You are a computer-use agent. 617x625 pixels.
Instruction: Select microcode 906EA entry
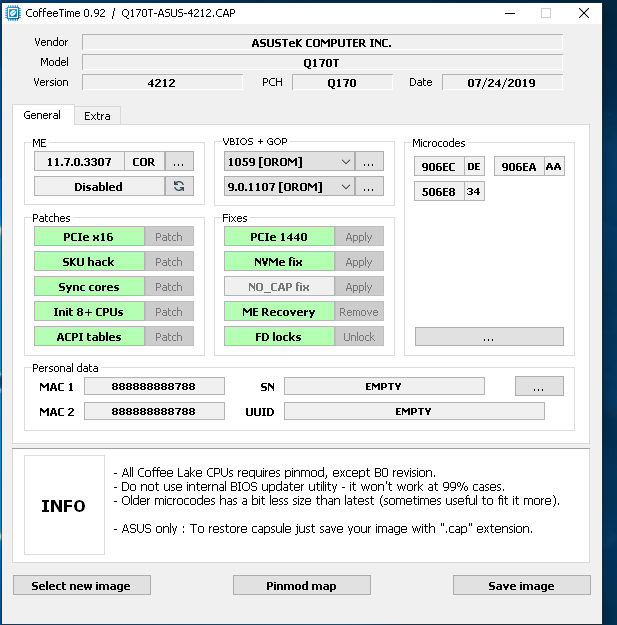pyautogui.click(x=519, y=167)
